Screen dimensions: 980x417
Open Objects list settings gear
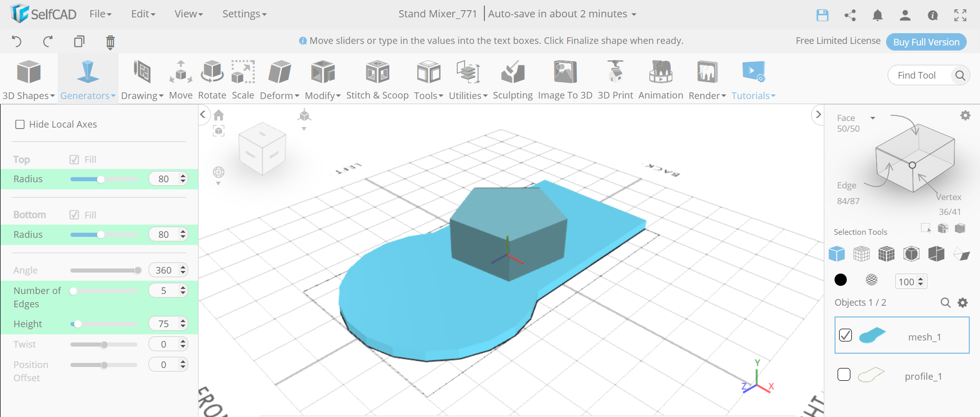click(963, 303)
